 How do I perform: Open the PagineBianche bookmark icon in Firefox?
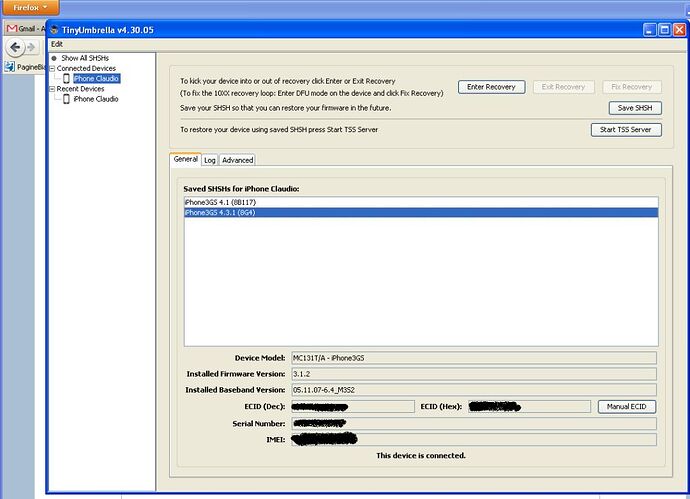9,67
